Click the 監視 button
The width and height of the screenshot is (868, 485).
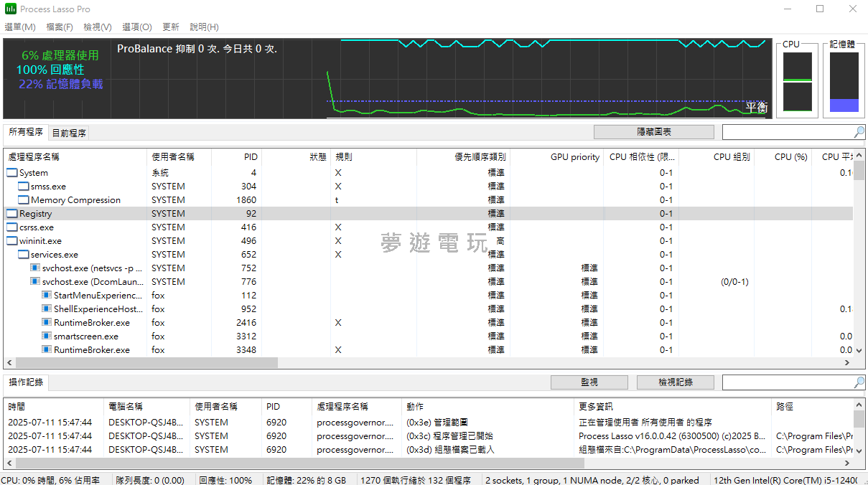coord(589,382)
